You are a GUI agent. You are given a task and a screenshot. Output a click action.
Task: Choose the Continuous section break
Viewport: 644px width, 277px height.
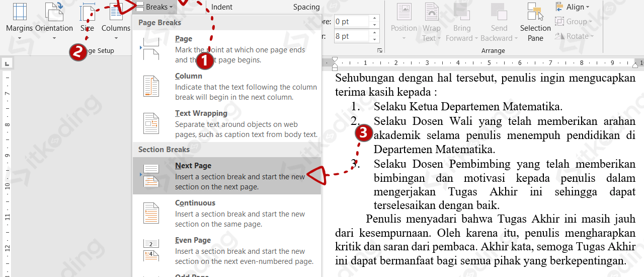click(x=227, y=213)
